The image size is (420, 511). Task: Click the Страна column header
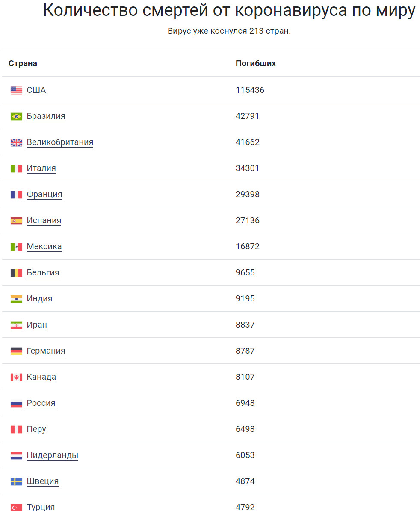23,64
